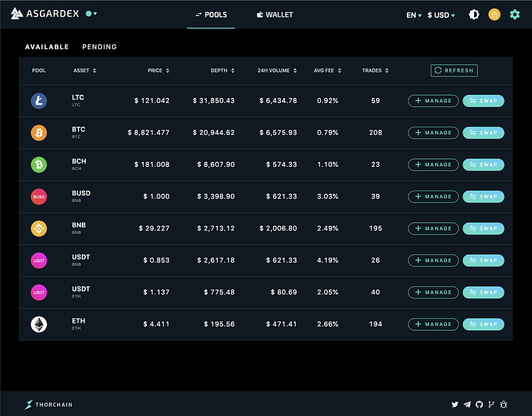Open settings with the gear icon
The width and height of the screenshot is (532, 416).
pyautogui.click(x=515, y=15)
